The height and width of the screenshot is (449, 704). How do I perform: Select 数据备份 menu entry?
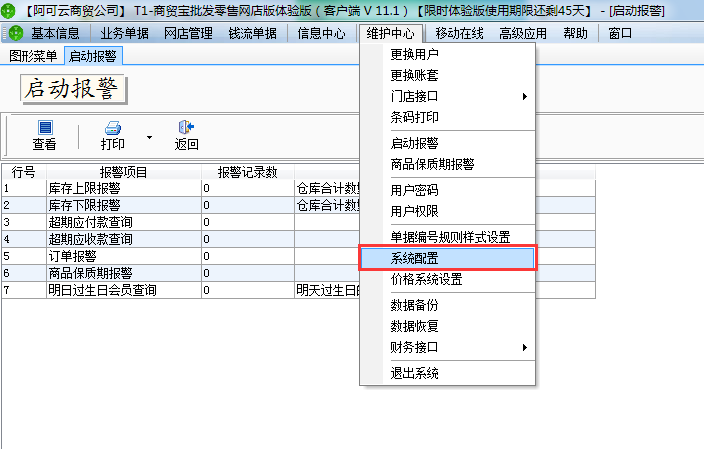point(448,305)
